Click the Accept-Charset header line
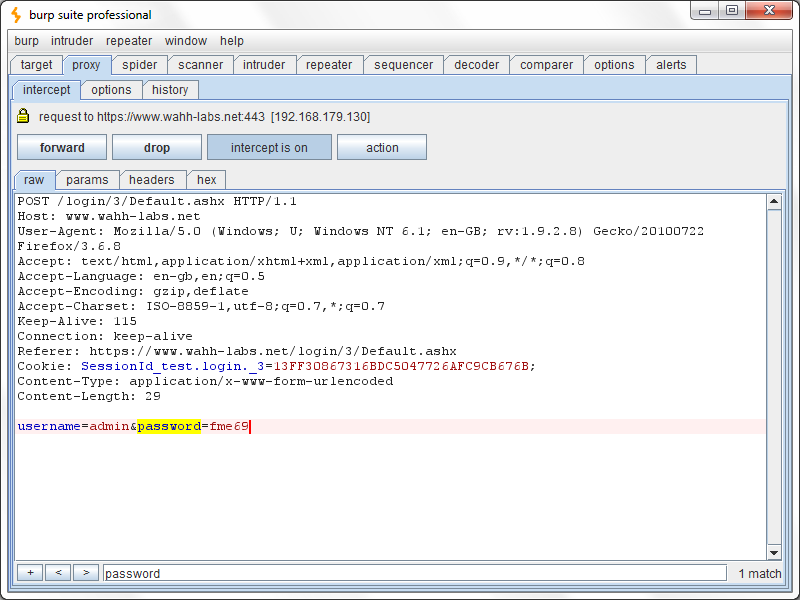 (x=202, y=307)
